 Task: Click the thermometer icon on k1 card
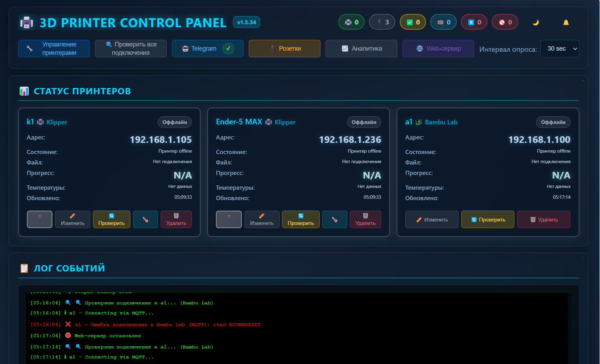point(145,219)
